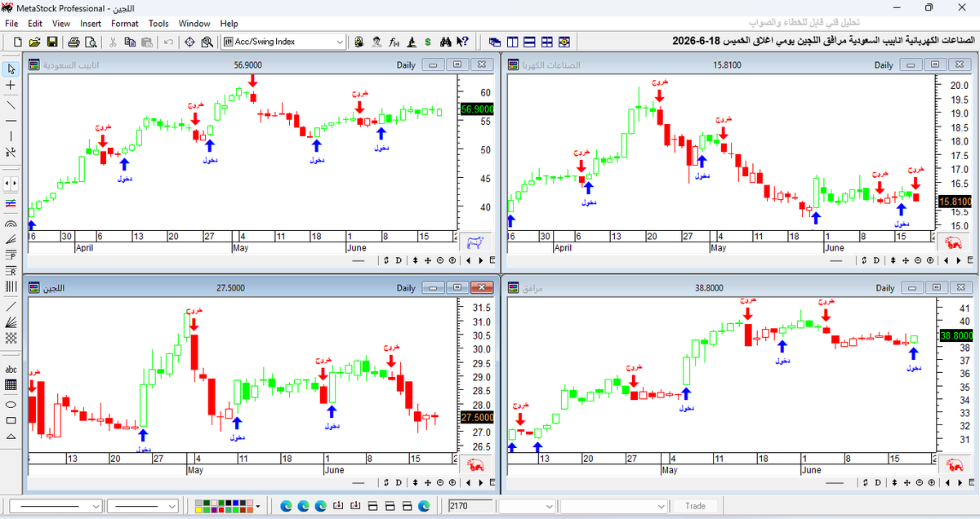The width and height of the screenshot is (980, 519).
Task: Click the bear expert icon in the 27.5000 chart
Action: tap(474, 465)
